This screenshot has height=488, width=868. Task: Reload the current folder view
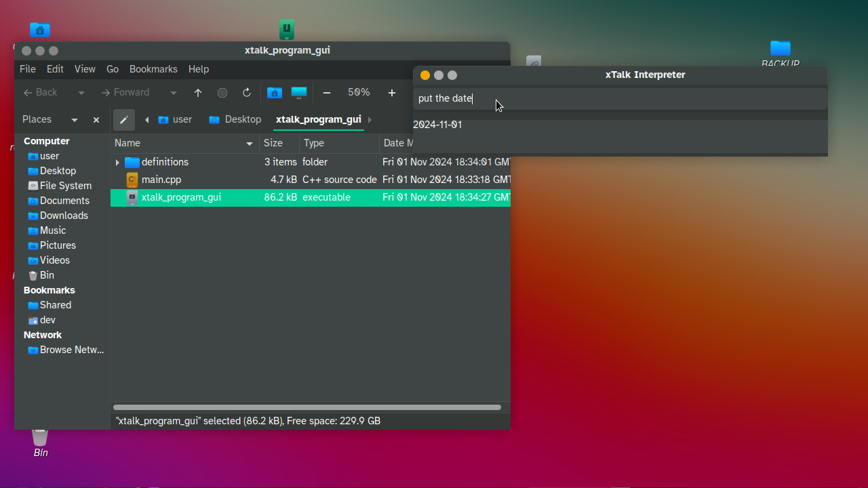point(247,93)
